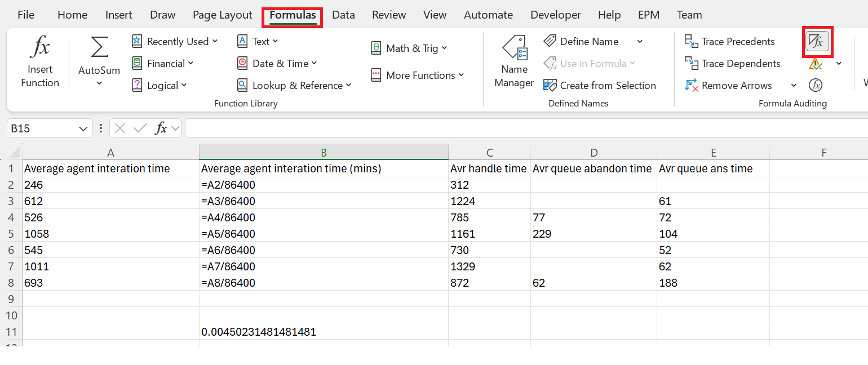Switch to the Home tab
This screenshot has width=868, height=365.
click(72, 15)
